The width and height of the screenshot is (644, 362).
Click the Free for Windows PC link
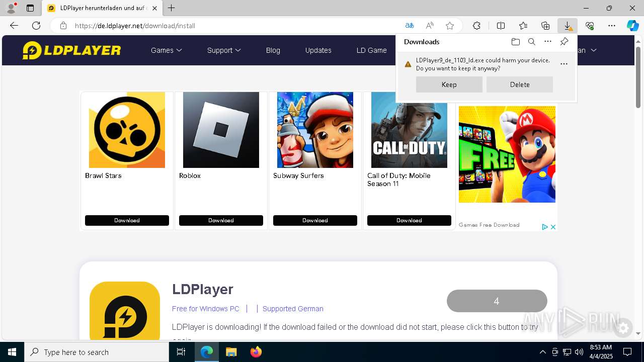[x=206, y=309]
